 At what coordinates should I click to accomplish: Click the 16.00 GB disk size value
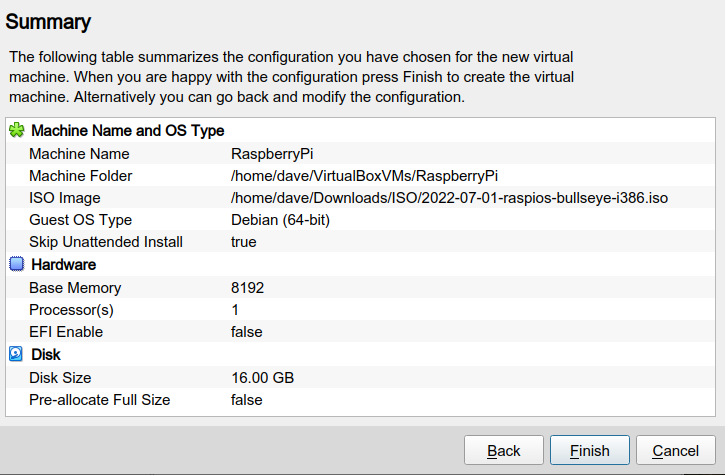[x=263, y=378]
